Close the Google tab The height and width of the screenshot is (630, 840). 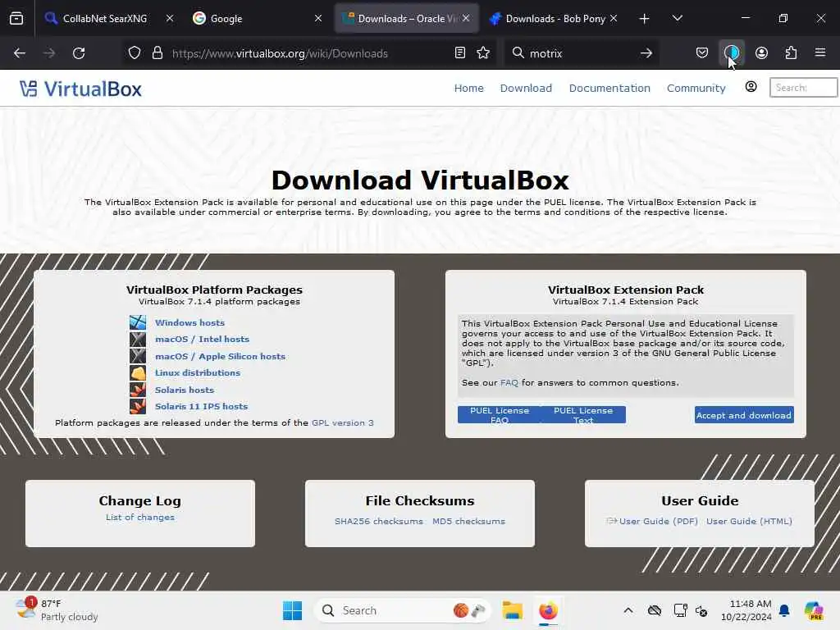318,19
